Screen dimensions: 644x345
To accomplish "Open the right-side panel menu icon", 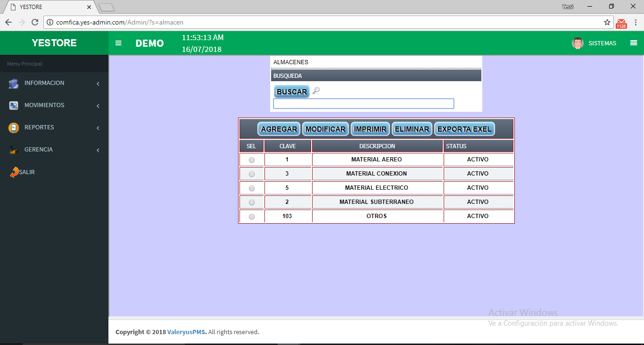I will coord(633,43).
